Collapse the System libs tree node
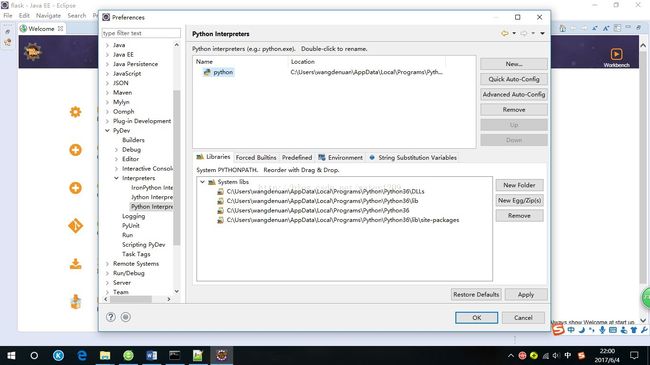This screenshot has width=650, height=365. (x=202, y=182)
